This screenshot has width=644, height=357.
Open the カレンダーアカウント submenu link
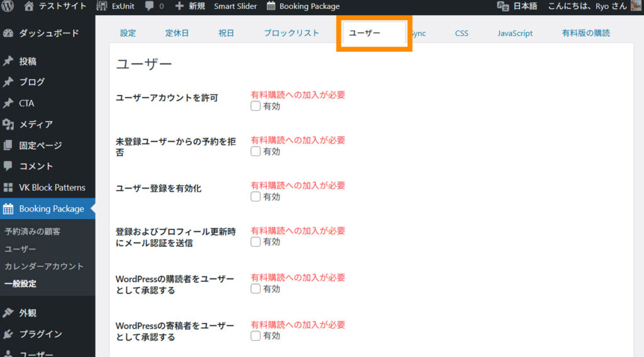pos(44,266)
